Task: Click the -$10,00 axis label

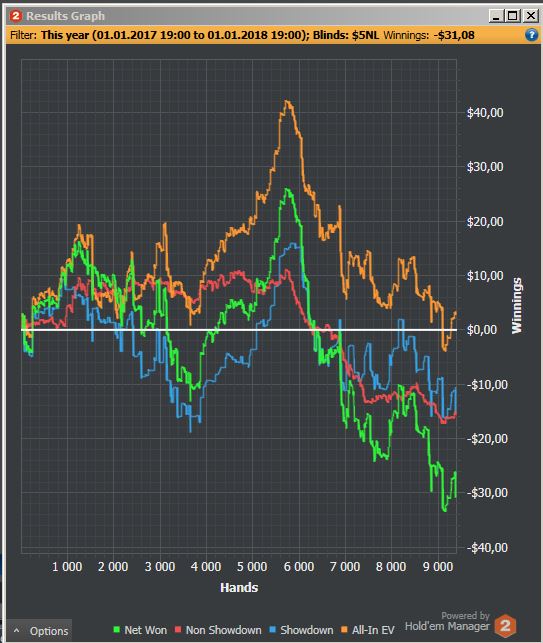Action: point(487,385)
